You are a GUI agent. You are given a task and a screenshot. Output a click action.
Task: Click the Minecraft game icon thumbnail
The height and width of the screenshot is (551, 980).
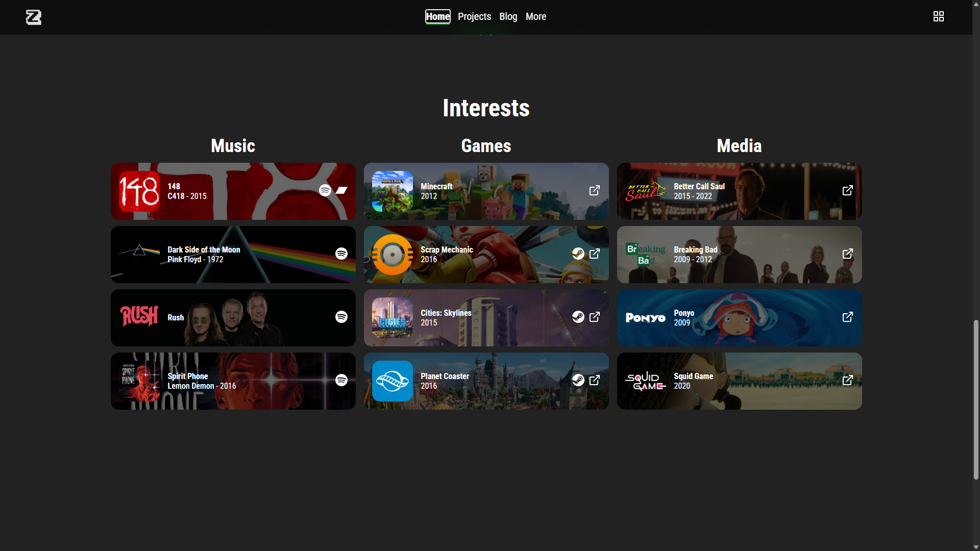point(393,191)
